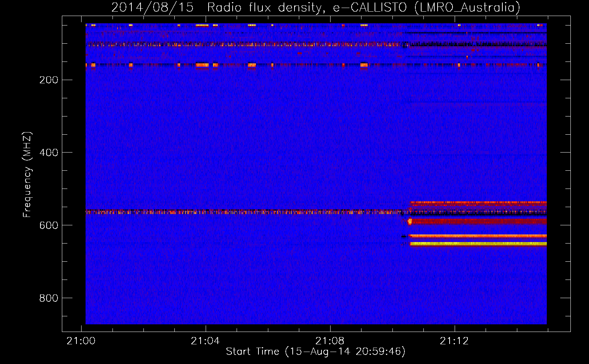Click the 21:04 time tick label

[x=205, y=341]
